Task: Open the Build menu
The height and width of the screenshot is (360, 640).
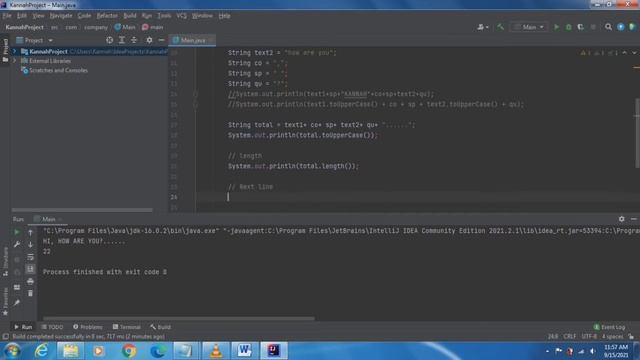Action: tap(130, 16)
